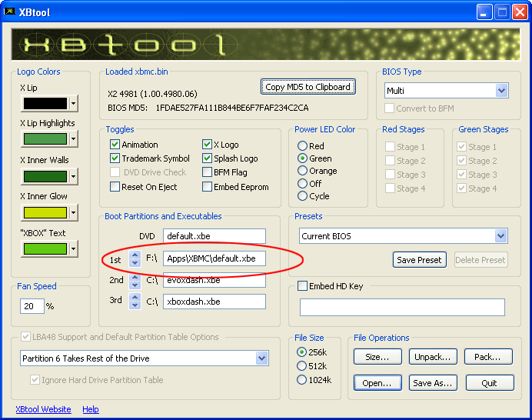Viewport: 532px width, 420px height.
Task: Open the Help link
Action: (91, 409)
